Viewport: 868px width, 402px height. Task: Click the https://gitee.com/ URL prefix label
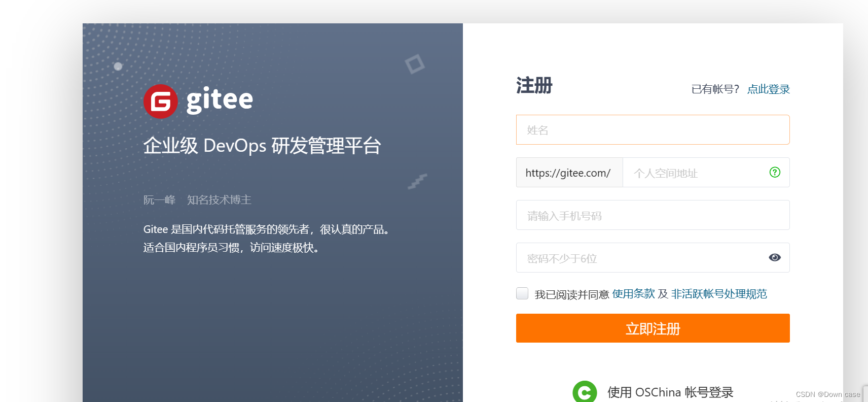(x=569, y=173)
